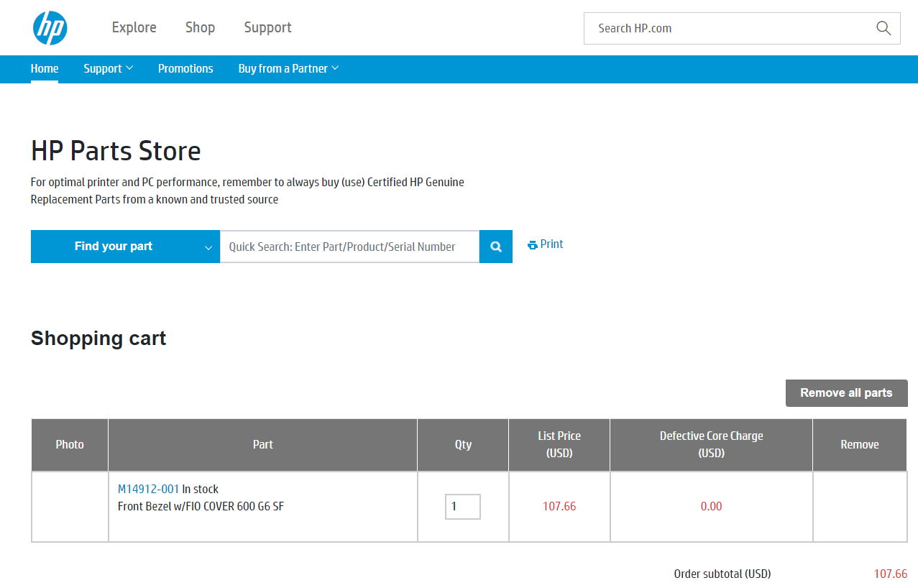Click the HP logo
The image size is (918, 588).
click(x=50, y=27)
